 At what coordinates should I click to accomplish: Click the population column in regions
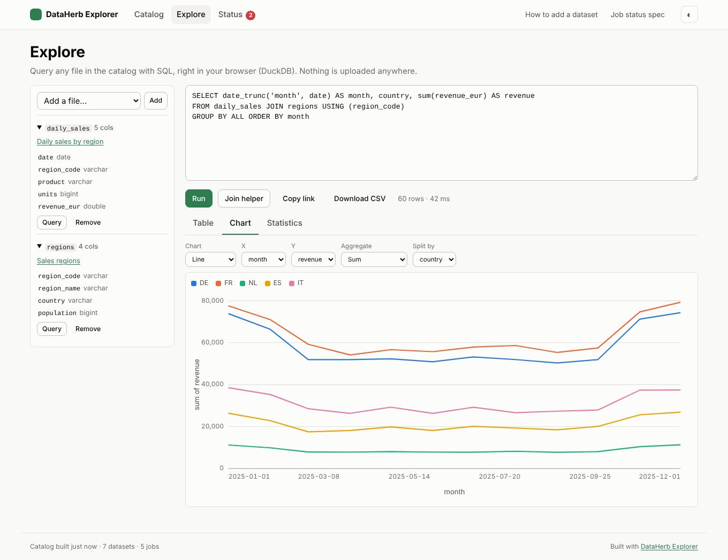click(x=68, y=313)
